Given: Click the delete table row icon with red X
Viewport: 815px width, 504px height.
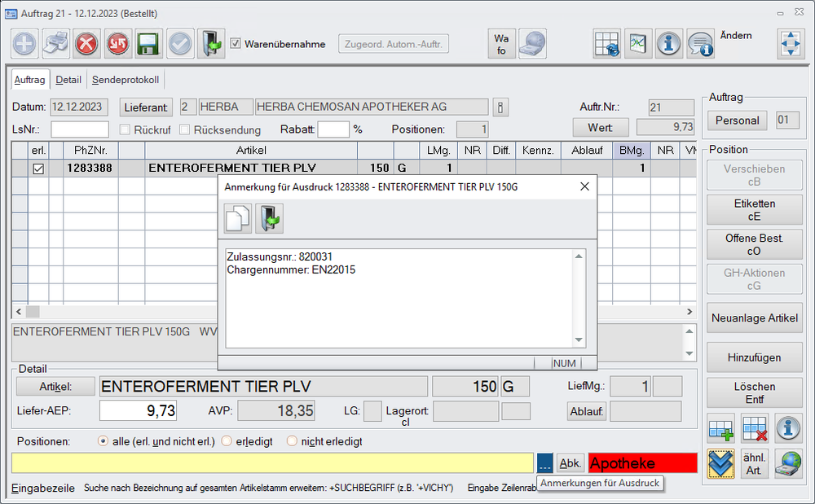Looking at the screenshot, I should coord(756,427).
